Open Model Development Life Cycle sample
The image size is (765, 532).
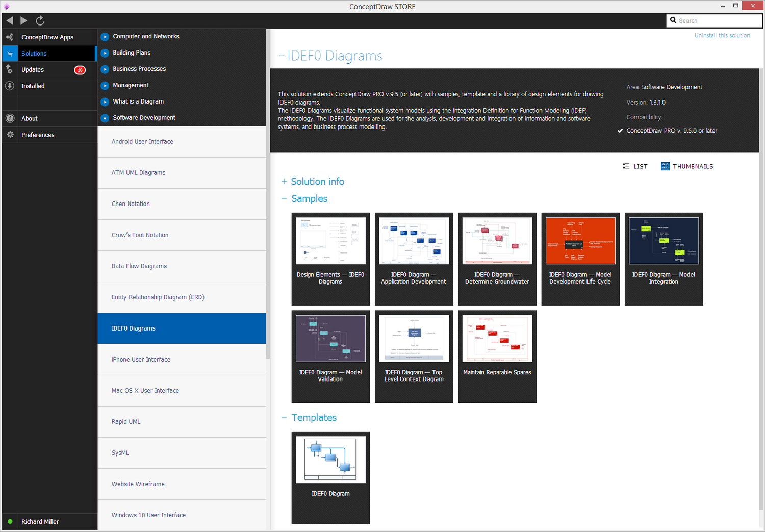point(580,259)
